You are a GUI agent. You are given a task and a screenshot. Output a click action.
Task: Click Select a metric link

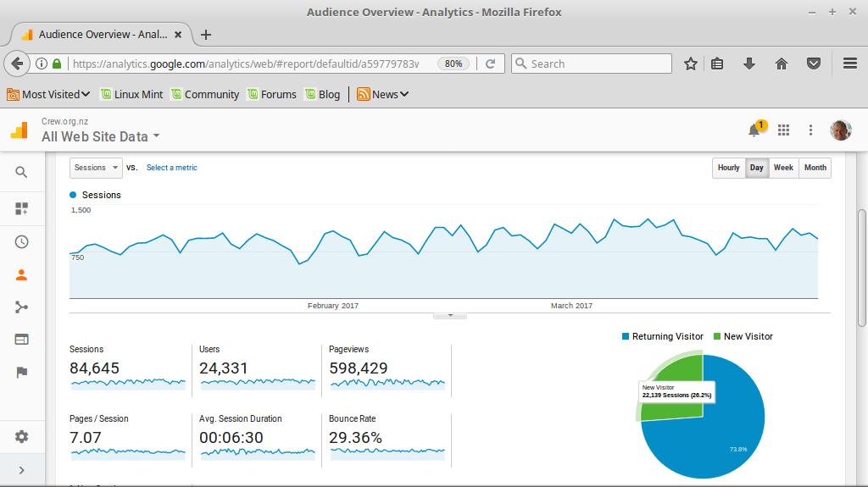[171, 168]
